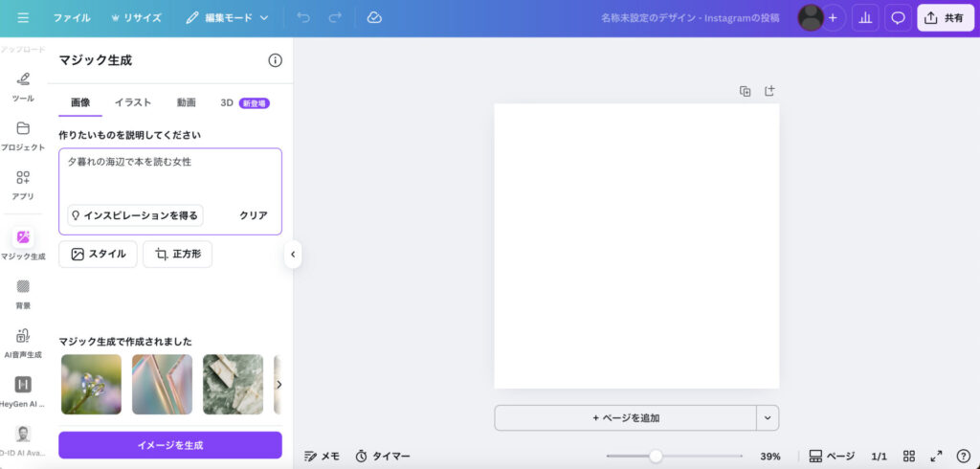Click the undo arrow icon

point(303,17)
